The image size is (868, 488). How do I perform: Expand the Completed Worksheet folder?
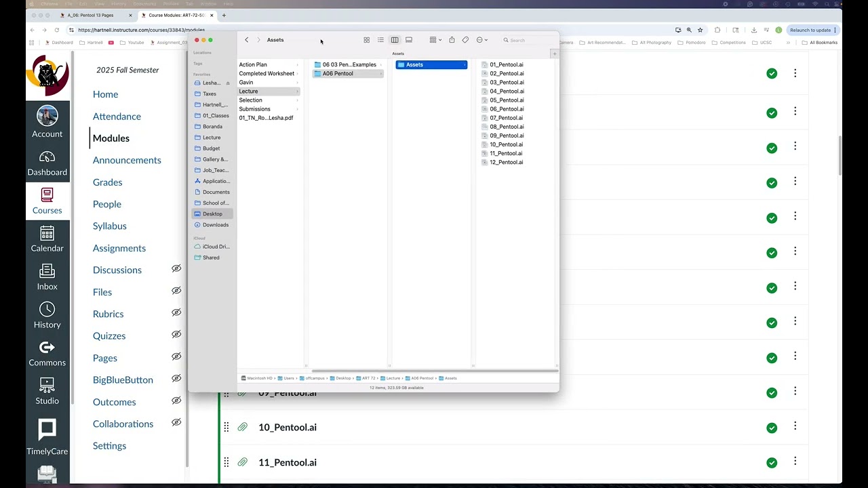click(298, 73)
